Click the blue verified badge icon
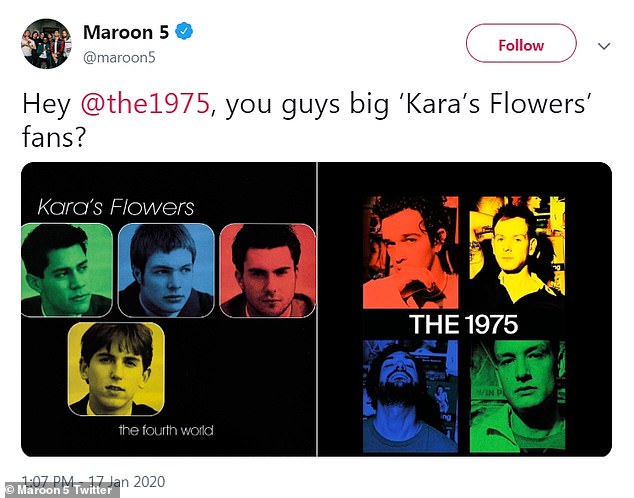Screen dimensions: 634x498 point(184,33)
